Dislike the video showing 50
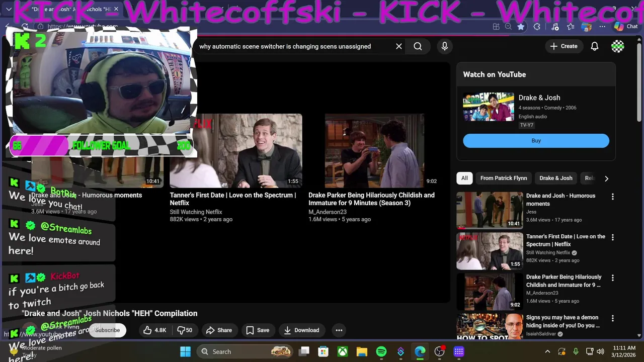This screenshot has height=362, width=644. click(185, 330)
